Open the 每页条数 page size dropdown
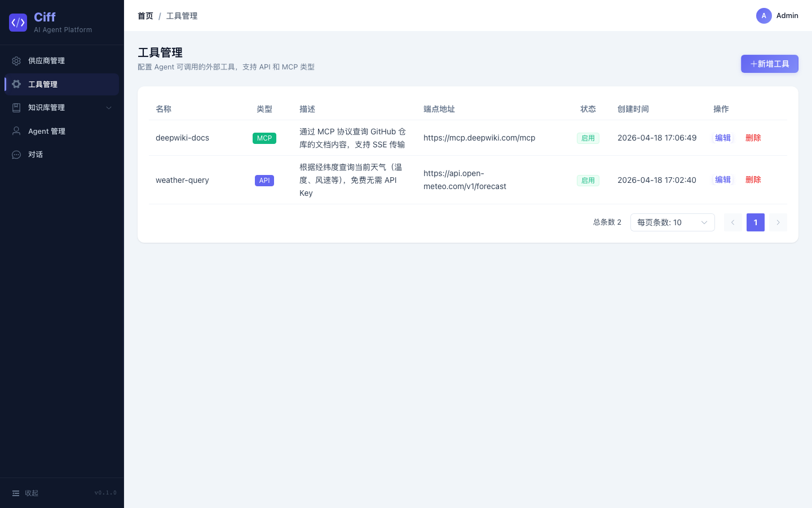 (673, 222)
